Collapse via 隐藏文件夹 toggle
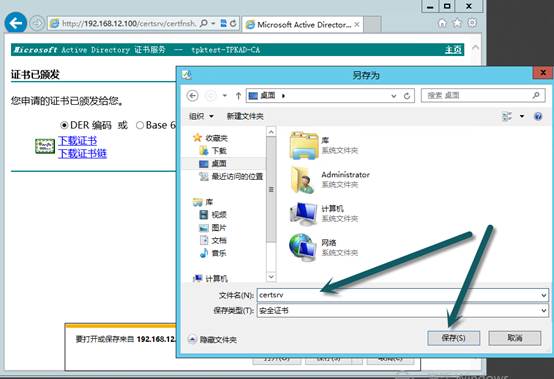This screenshot has height=379, width=554. (x=213, y=340)
